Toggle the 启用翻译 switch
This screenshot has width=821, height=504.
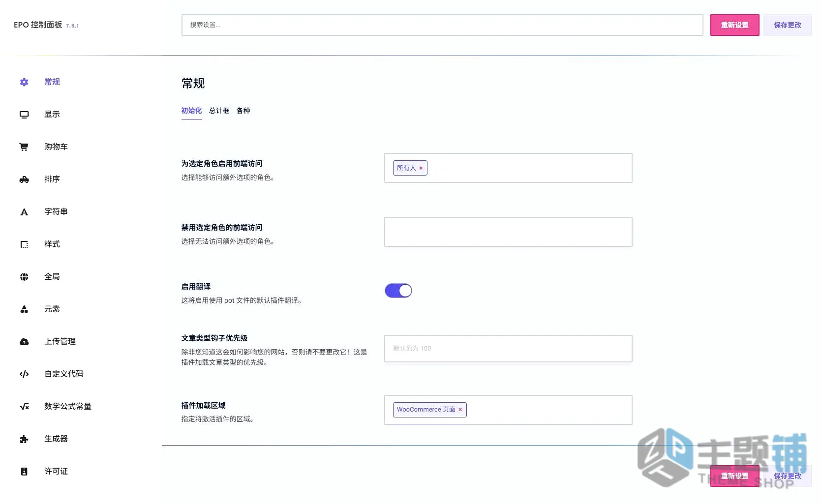398,291
